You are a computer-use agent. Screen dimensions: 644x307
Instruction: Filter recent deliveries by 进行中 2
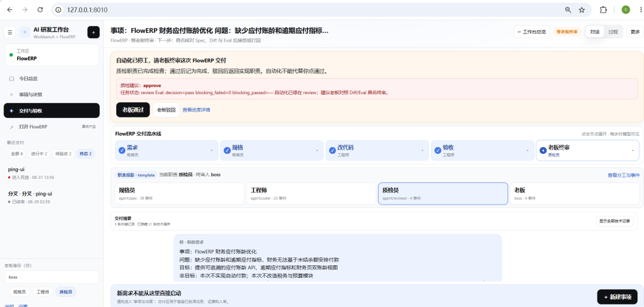tap(39, 154)
